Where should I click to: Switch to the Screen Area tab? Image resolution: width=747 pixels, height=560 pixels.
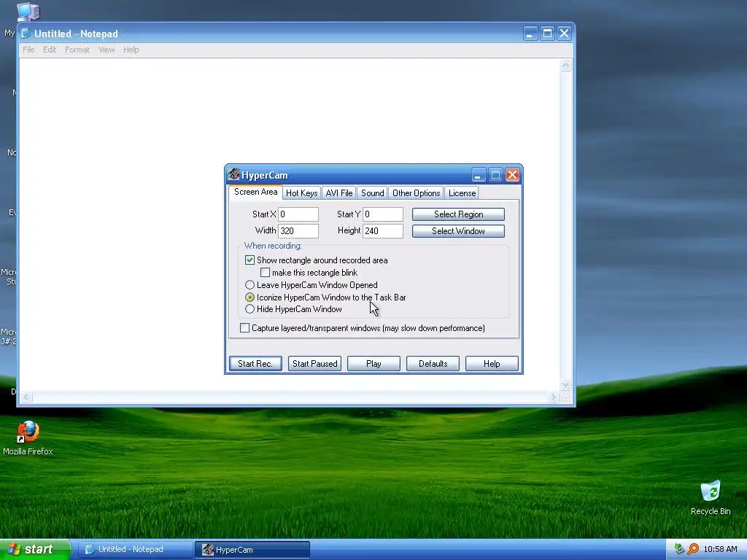[x=255, y=192]
